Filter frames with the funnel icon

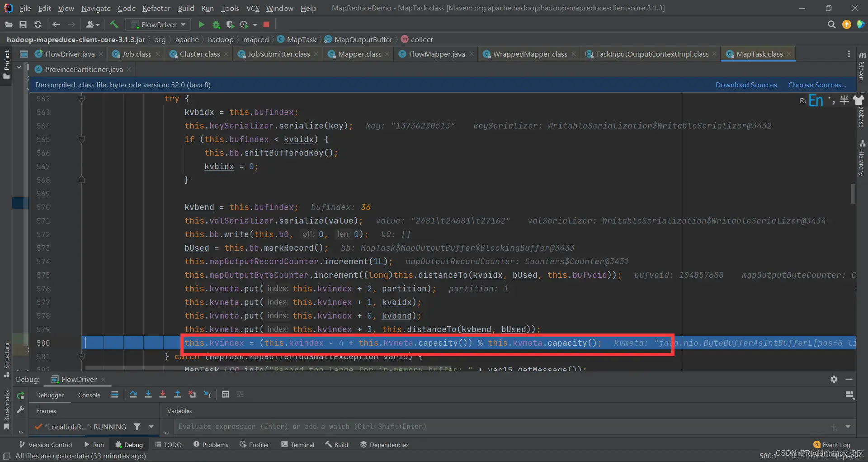pyautogui.click(x=137, y=427)
